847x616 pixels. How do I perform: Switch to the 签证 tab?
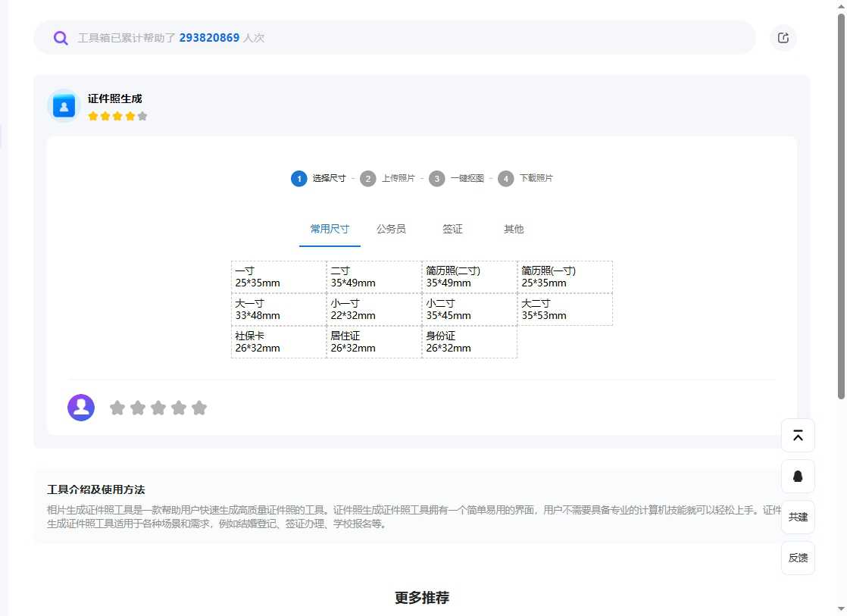[x=452, y=229]
